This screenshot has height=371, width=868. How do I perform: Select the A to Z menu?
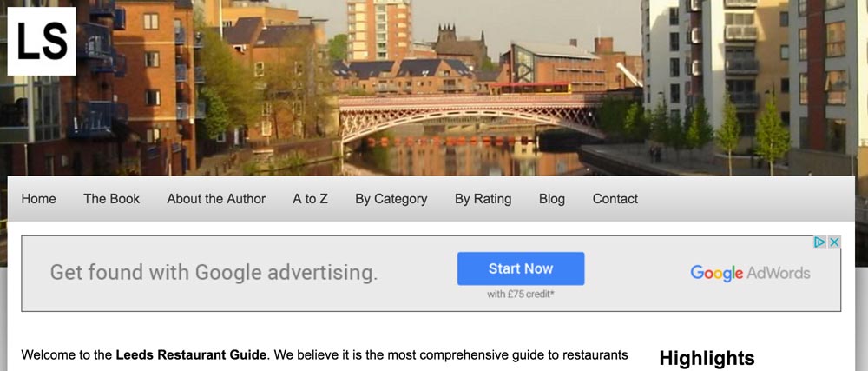(310, 199)
